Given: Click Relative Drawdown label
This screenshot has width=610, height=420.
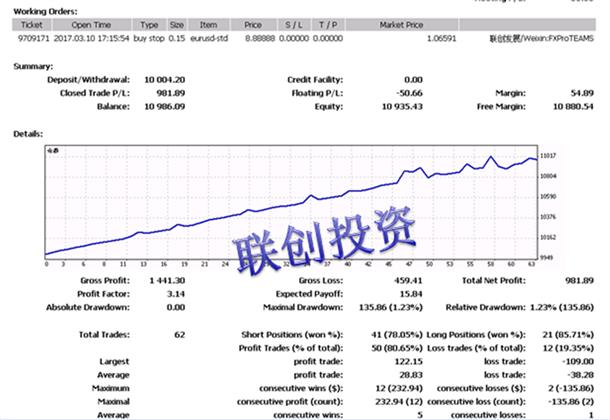Looking at the screenshot, I should point(486,308).
